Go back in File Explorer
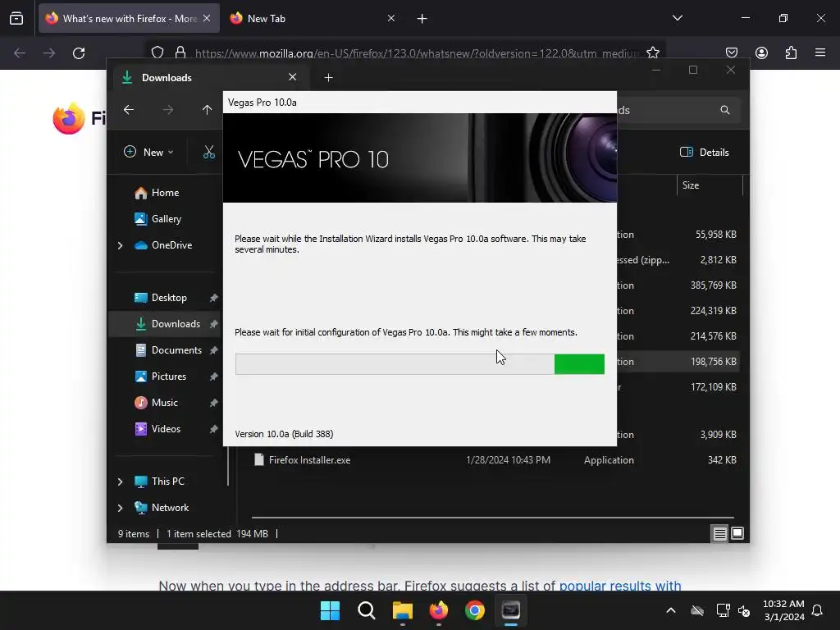Screen dimensions: 840x630 coord(129,110)
